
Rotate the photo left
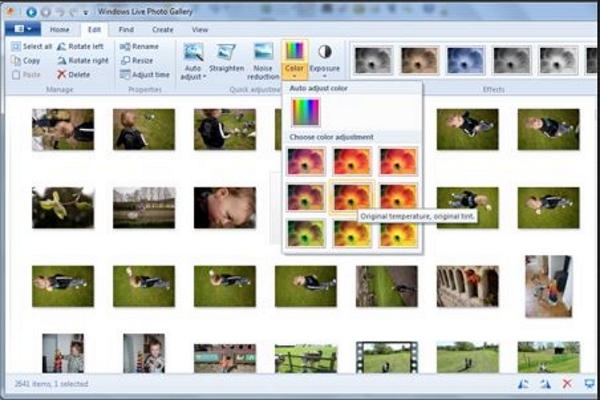80,47
